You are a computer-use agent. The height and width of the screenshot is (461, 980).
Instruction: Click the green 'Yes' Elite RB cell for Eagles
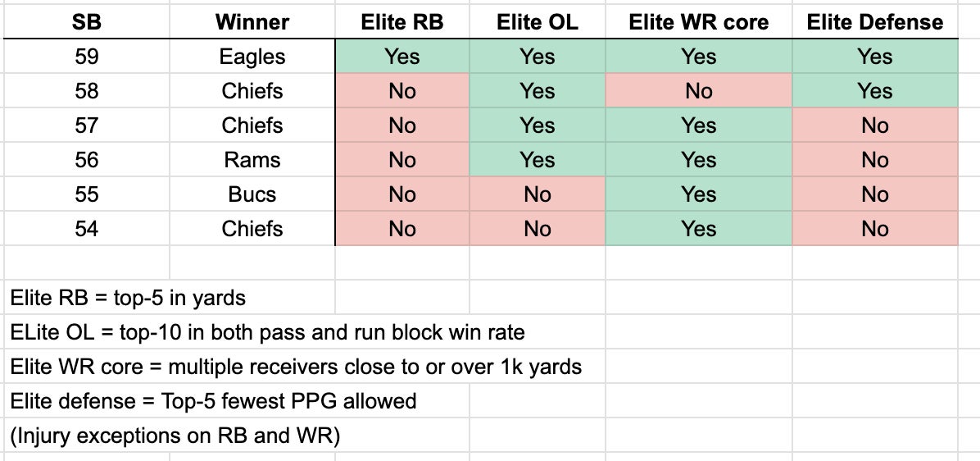pyautogui.click(x=402, y=57)
